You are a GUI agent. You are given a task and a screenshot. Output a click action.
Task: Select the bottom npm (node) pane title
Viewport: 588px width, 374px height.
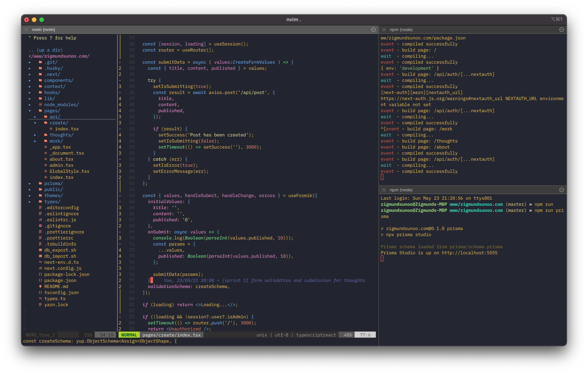pyautogui.click(x=401, y=190)
